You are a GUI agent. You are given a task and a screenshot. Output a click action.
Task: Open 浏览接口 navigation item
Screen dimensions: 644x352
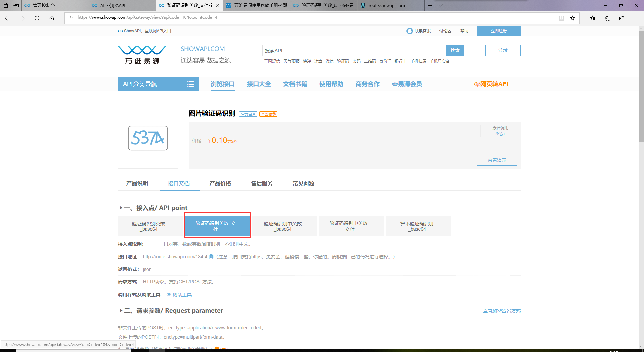223,84
